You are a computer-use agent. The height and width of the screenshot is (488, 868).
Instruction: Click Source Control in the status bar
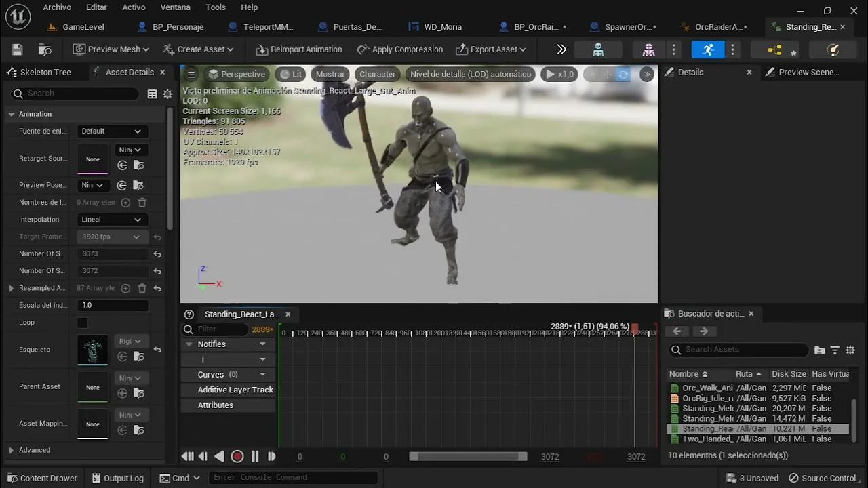(x=828, y=478)
